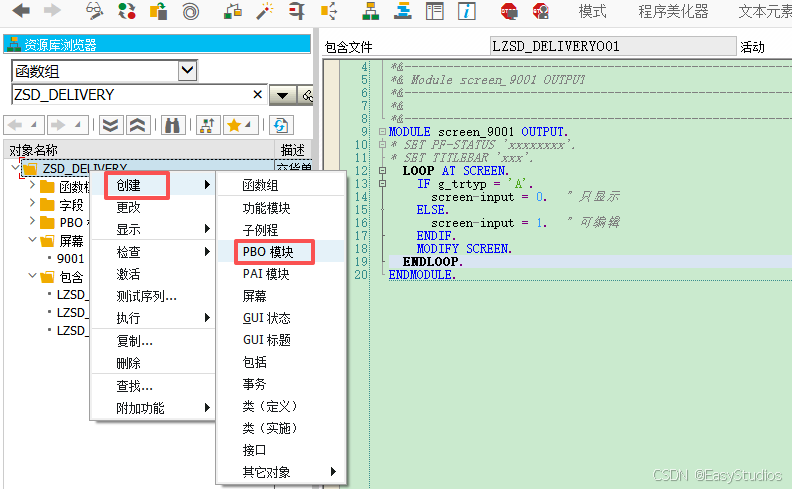Collapse the IF block at line 13

[382, 183]
